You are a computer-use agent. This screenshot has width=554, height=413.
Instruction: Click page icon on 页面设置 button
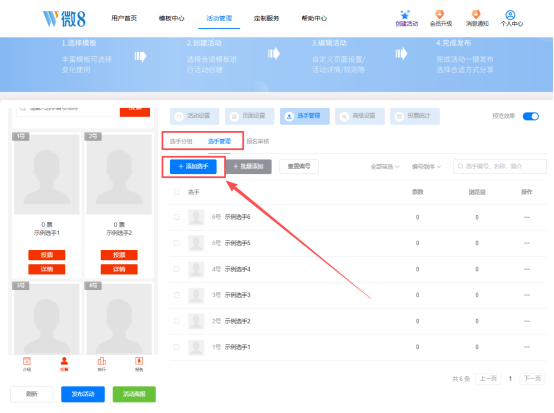coord(234,117)
